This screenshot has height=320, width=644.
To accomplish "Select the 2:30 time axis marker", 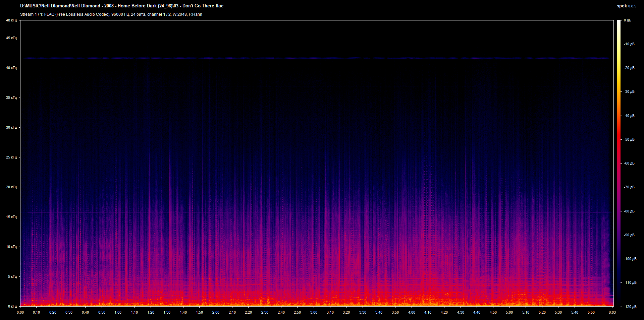I will (265, 312).
